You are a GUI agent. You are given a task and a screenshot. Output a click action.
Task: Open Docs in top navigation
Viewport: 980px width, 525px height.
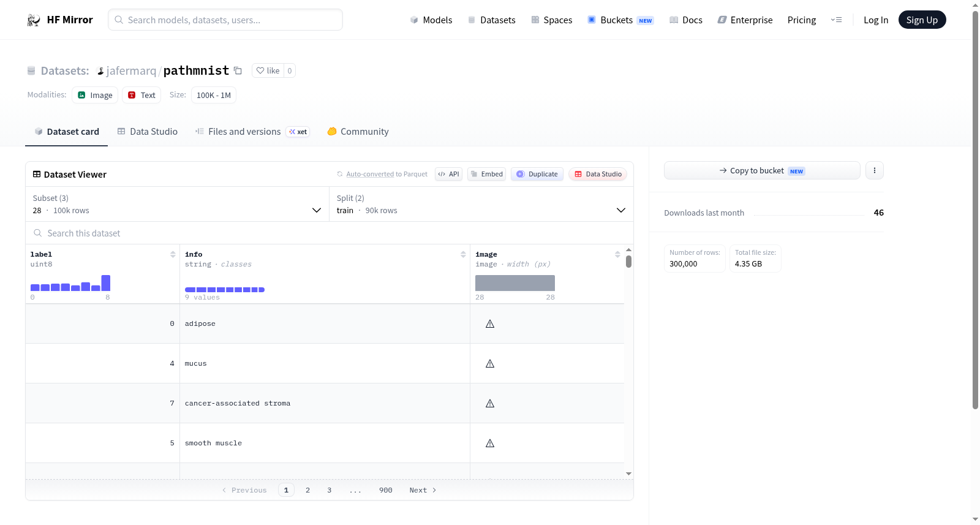686,20
